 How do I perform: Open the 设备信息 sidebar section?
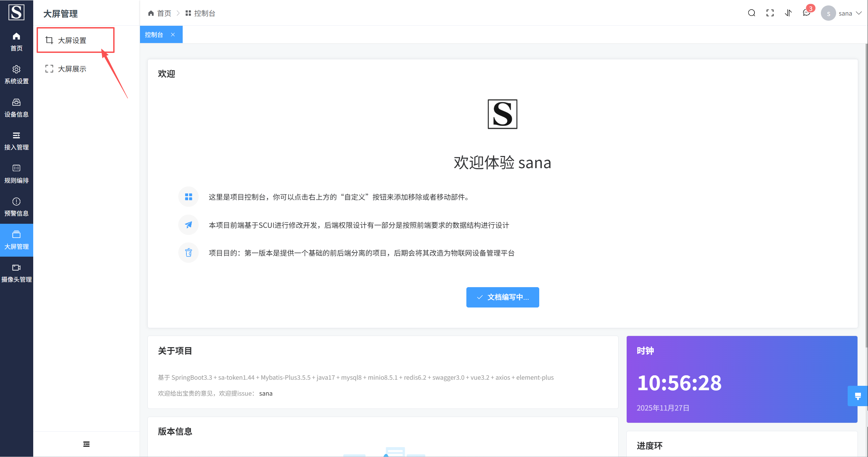point(16,108)
